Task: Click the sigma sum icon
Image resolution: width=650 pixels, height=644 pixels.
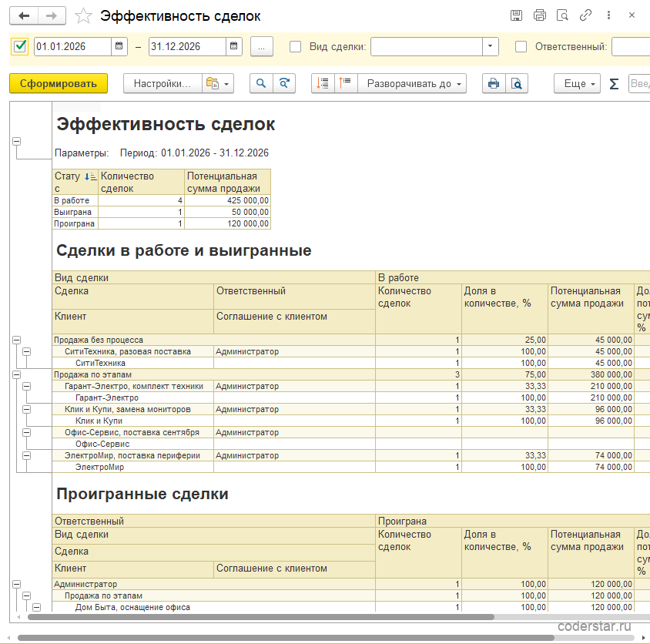Action: (614, 84)
